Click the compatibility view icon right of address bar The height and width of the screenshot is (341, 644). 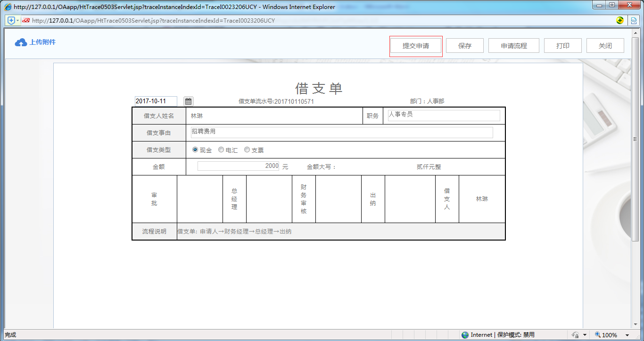[634, 20]
